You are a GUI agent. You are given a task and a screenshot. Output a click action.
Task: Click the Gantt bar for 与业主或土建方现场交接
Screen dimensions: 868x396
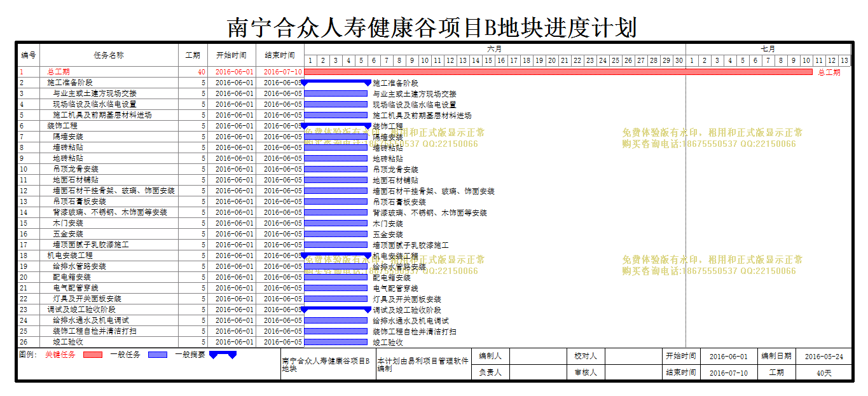point(336,93)
